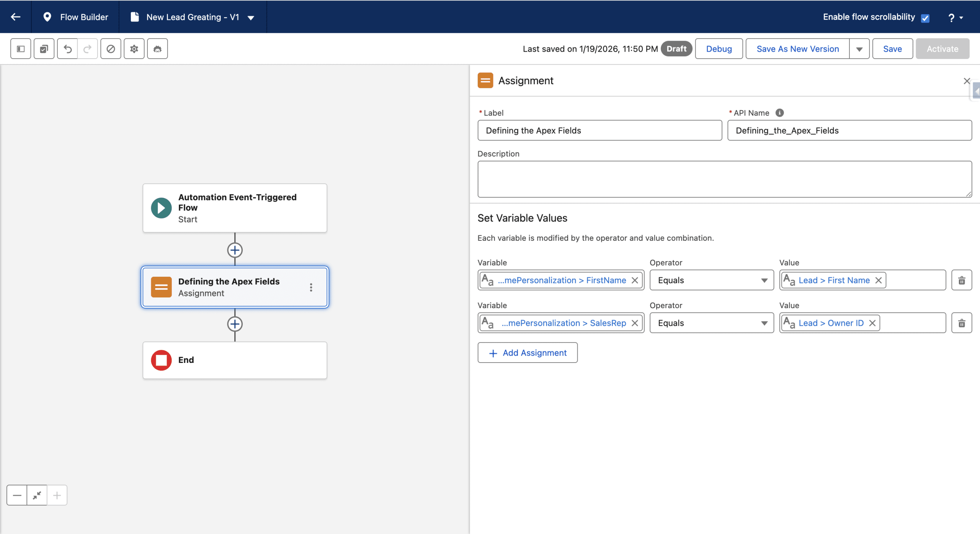Click the Debug button
980x534 pixels.
click(719, 49)
